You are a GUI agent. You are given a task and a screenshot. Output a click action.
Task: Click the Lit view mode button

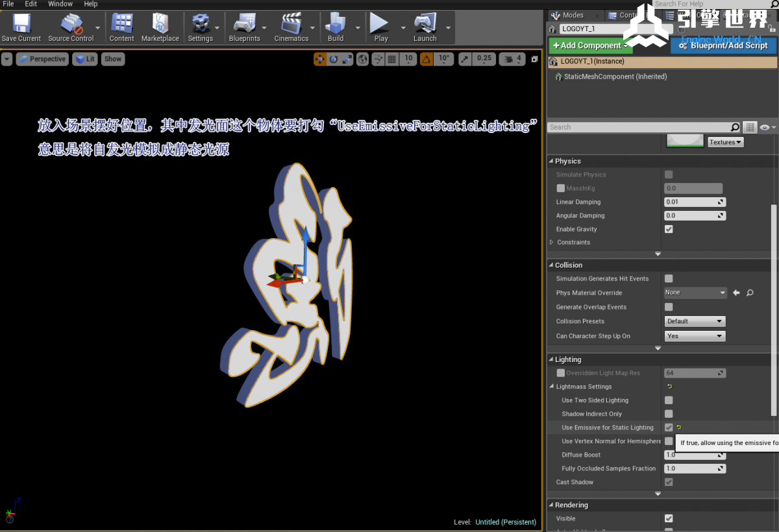coord(84,59)
